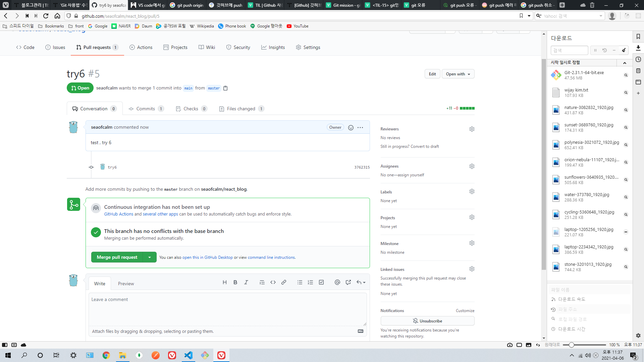Insert code in the comment
Image resolution: width=644 pixels, height=362 pixels.
tap(273, 282)
